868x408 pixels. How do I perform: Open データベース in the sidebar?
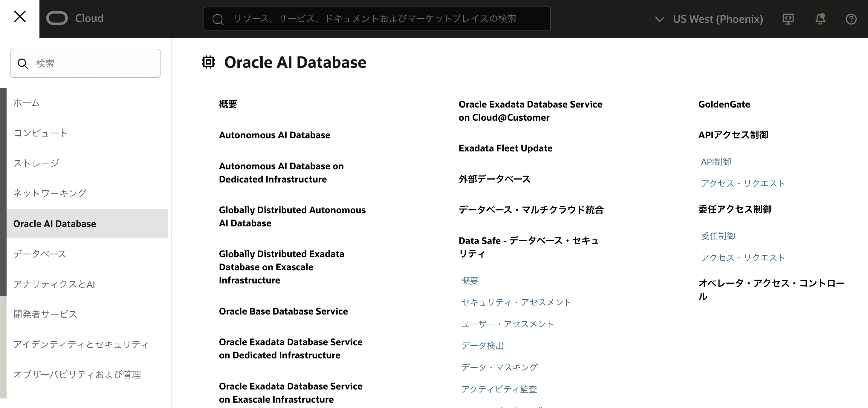click(x=39, y=254)
